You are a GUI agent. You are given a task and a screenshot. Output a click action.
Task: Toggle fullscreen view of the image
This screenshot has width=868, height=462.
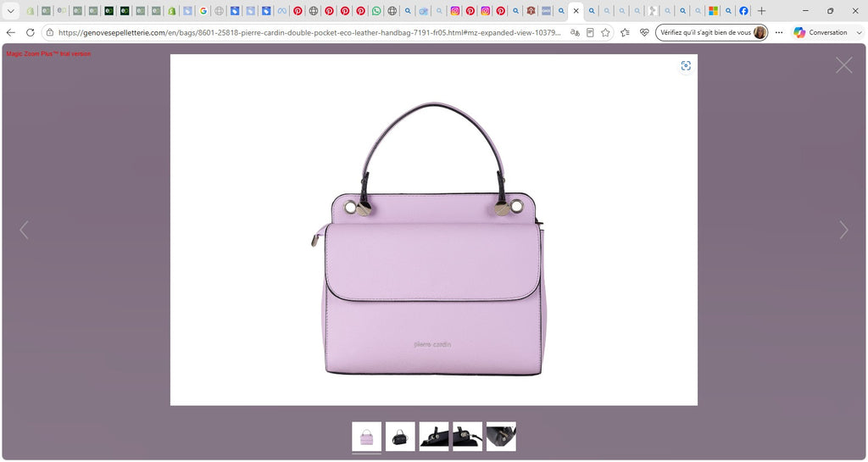click(686, 66)
